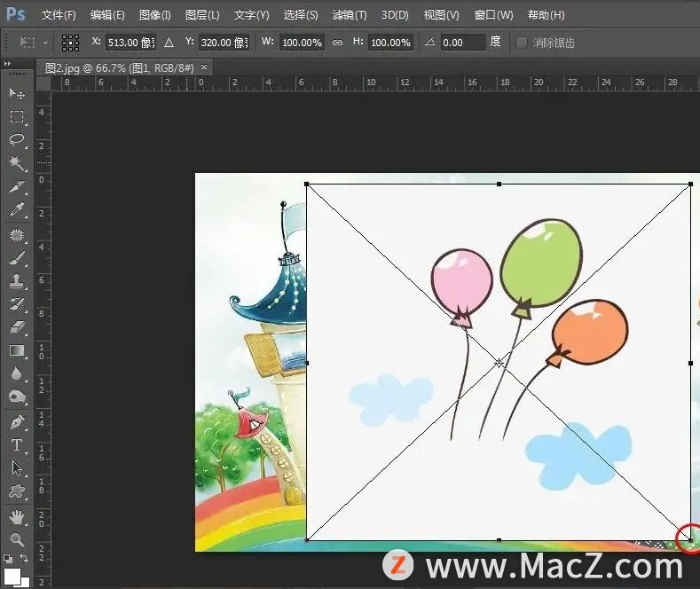This screenshot has height=589, width=700.
Task: Select the Hand tool
Action: tap(17, 516)
